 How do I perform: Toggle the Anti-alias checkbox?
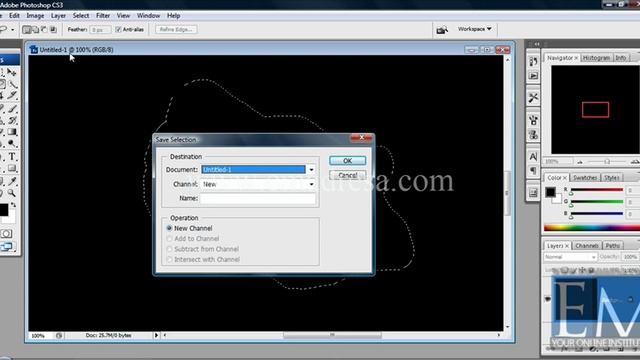pyautogui.click(x=118, y=30)
